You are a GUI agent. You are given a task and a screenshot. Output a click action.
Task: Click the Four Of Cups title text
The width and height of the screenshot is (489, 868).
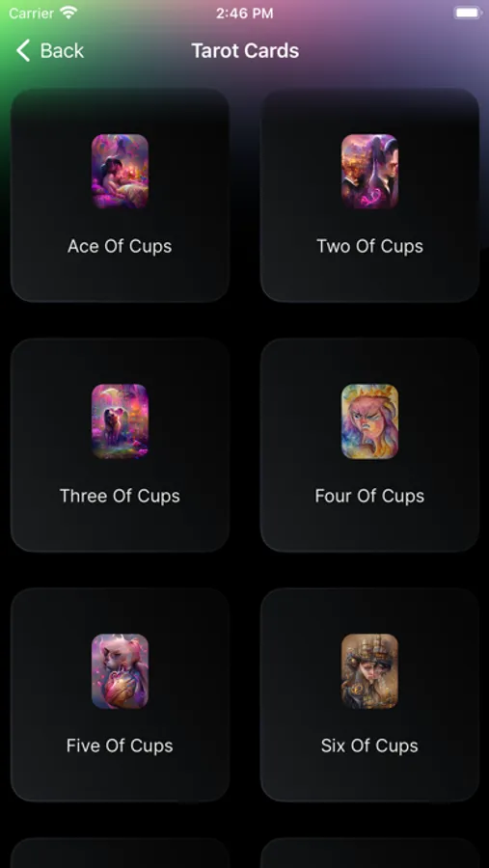[369, 496]
